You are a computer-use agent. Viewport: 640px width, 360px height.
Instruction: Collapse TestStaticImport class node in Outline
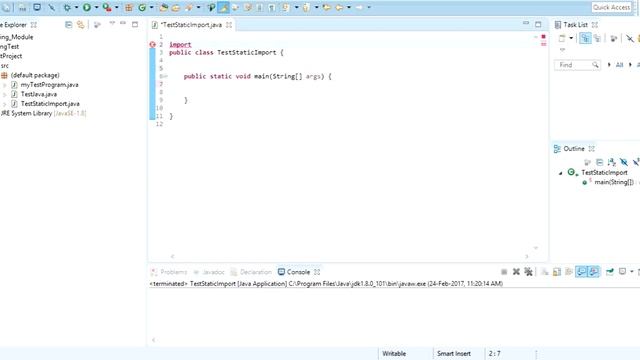(x=560, y=173)
